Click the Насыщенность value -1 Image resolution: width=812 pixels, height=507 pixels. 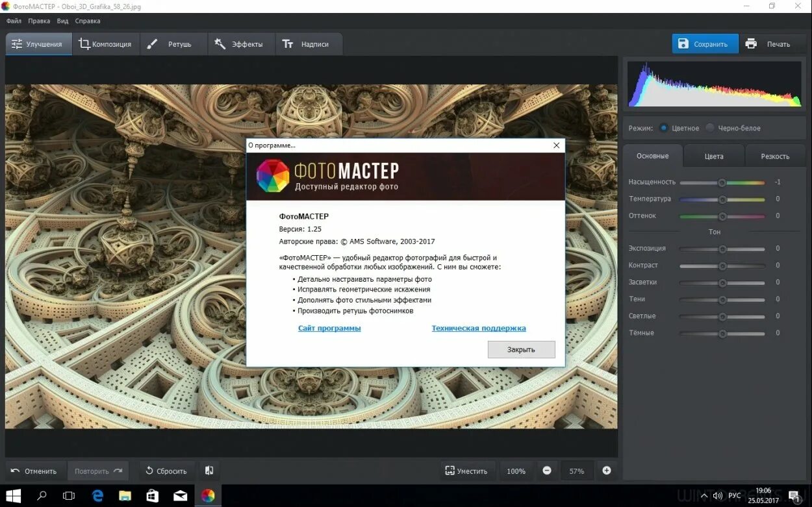pyautogui.click(x=778, y=182)
